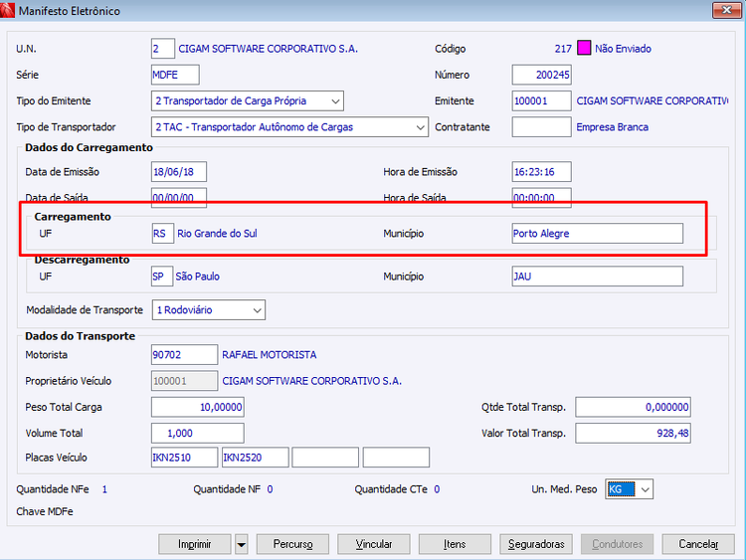This screenshot has width=746, height=560.
Task: Click the text Empresa Branca
Action: 613,127
